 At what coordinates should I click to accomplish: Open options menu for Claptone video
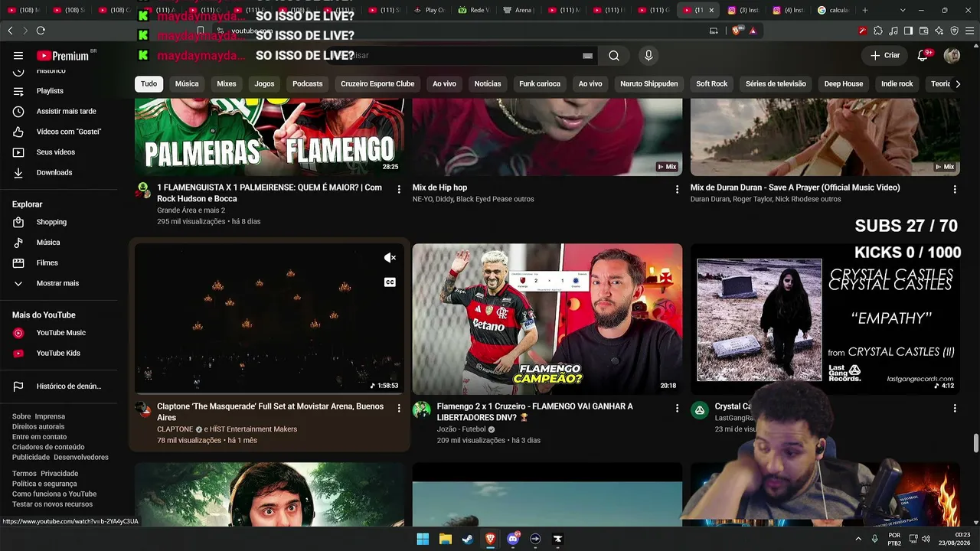point(399,409)
